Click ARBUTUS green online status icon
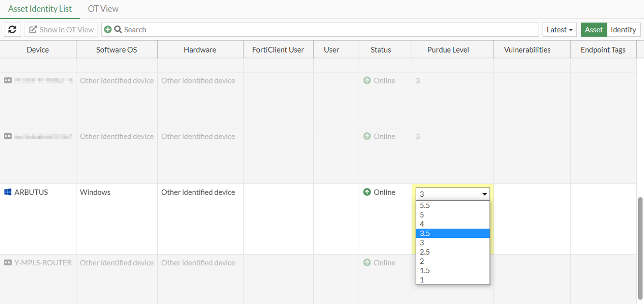 pyautogui.click(x=367, y=192)
